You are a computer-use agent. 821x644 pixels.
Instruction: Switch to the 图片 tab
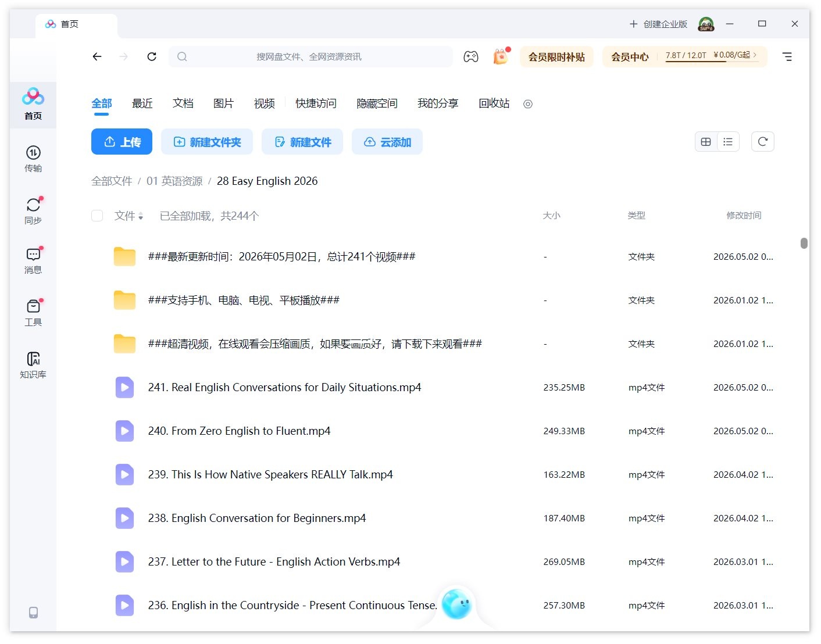tap(224, 103)
